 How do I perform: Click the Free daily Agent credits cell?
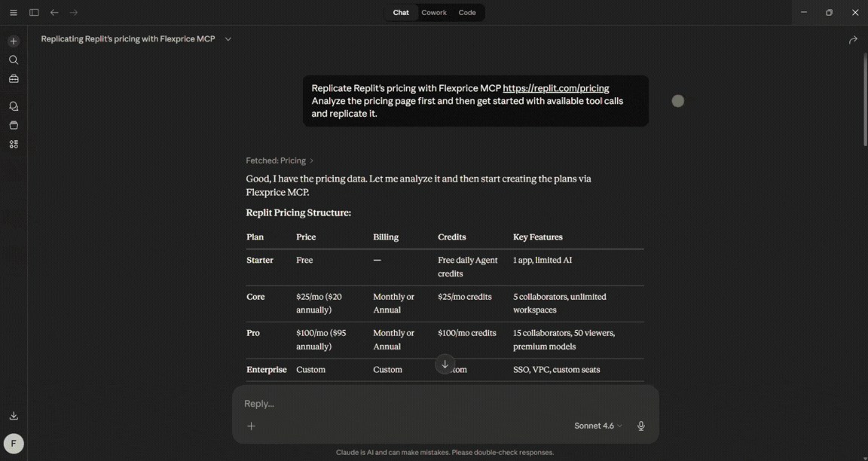tap(468, 267)
